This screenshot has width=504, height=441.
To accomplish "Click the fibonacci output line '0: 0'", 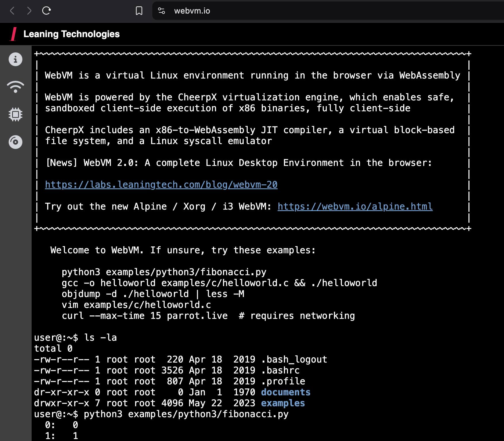I will [x=61, y=425].
